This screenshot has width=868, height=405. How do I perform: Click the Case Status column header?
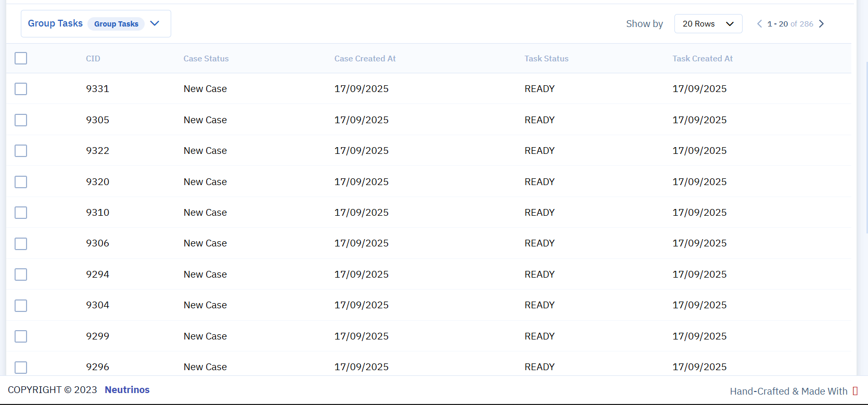[x=206, y=59]
